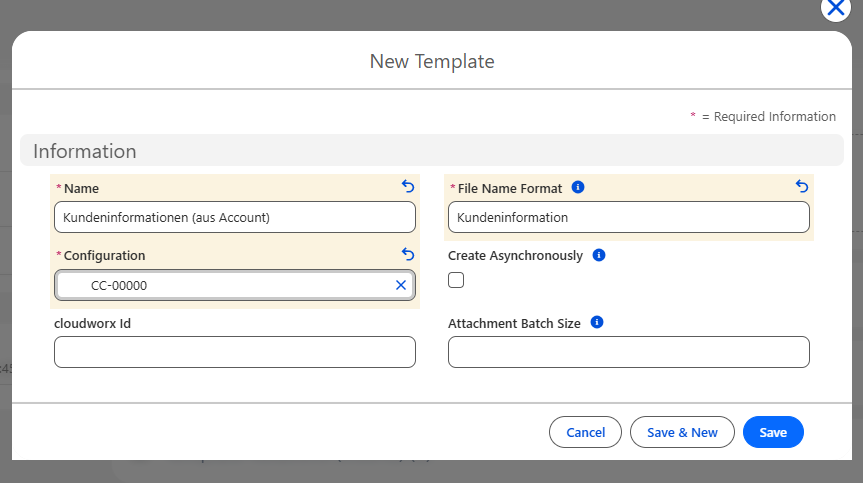Close the New Template dialog
863x483 pixels.
pos(835,9)
